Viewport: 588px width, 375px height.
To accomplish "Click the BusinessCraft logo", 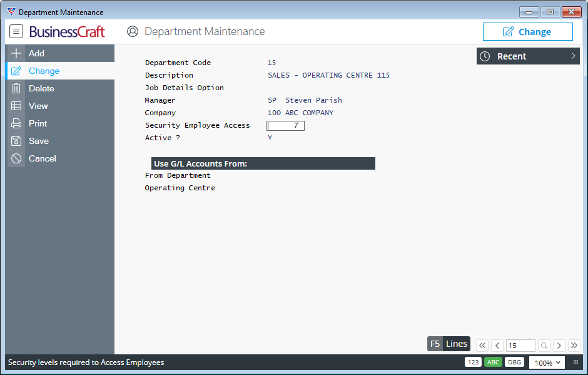I will click(x=67, y=31).
